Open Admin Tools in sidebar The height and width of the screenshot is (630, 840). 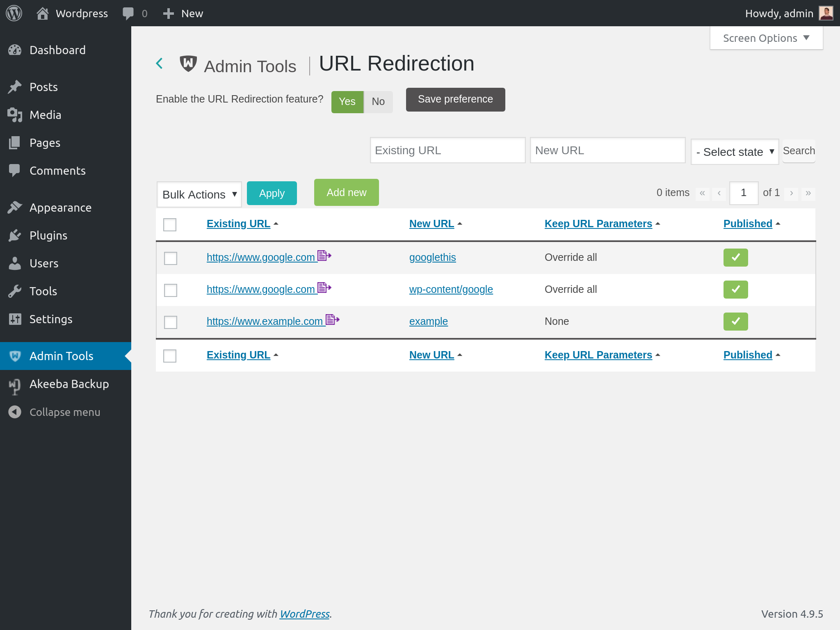coord(66,356)
